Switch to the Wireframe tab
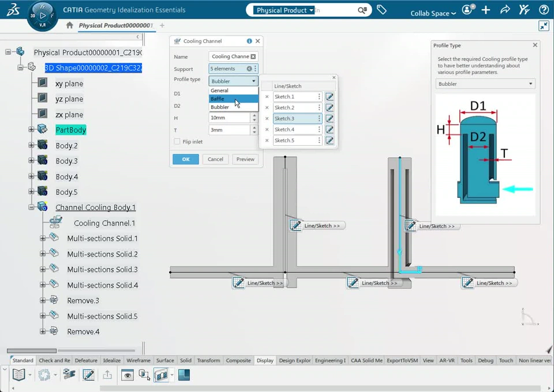This screenshot has width=554, height=392. click(x=138, y=360)
